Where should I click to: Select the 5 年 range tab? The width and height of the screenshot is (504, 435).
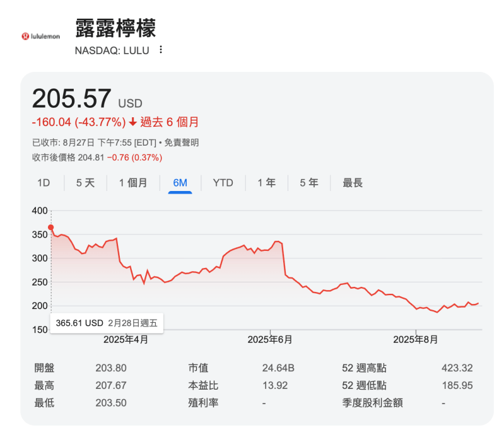coord(309,183)
